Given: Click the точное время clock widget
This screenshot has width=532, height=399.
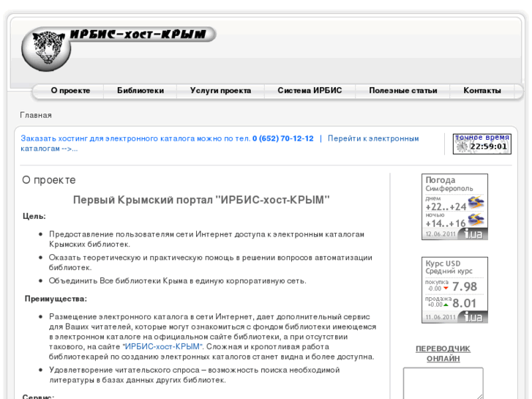Looking at the screenshot, I should 482,144.
